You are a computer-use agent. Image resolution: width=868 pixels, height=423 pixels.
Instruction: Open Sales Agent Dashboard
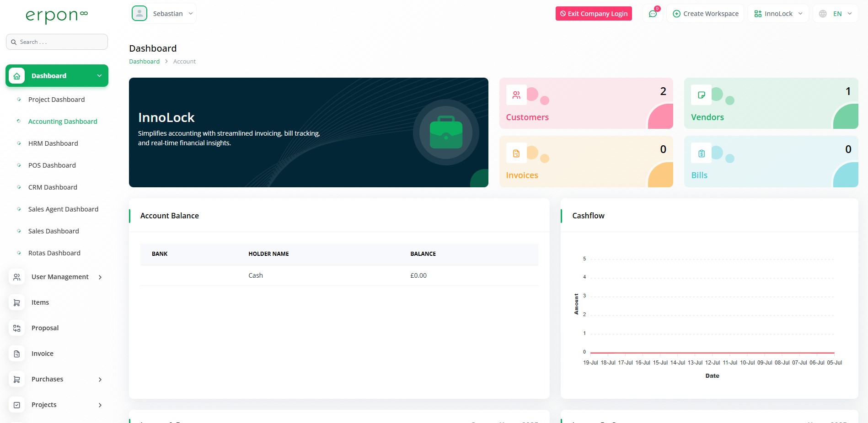click(x=63, y=209)
